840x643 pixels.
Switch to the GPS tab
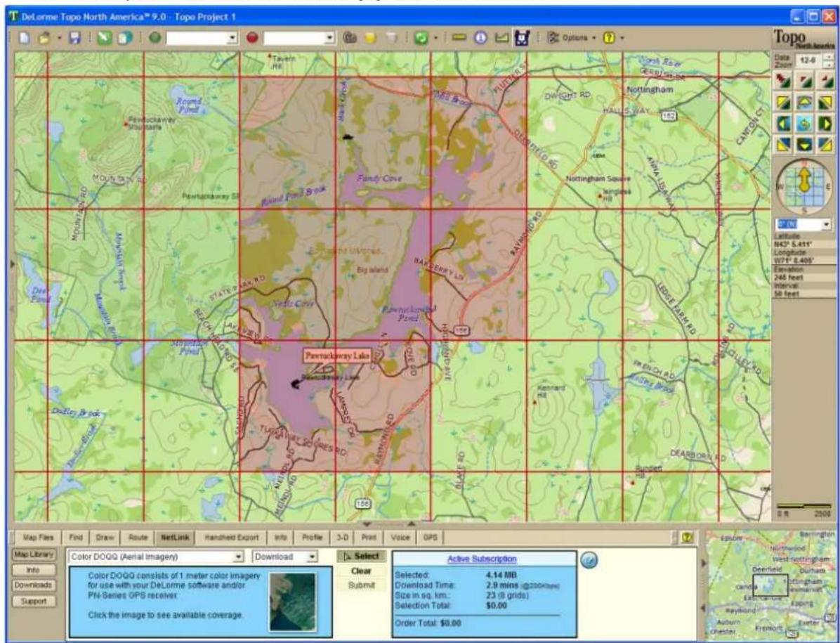click(x=431, y=538)
